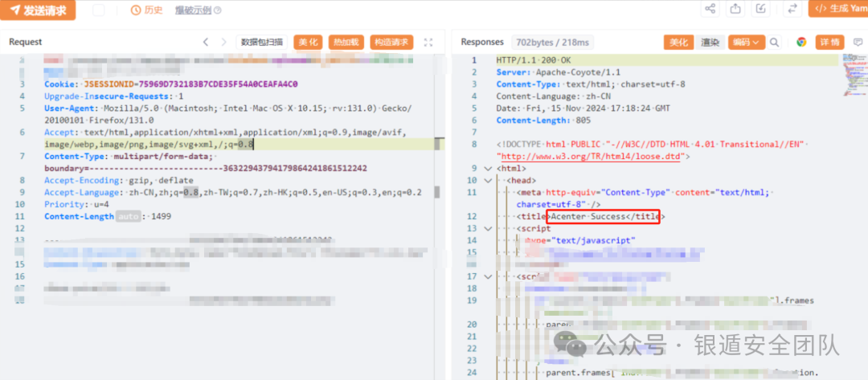Click the meta http-equiv line in response
This screenshot has height=380, width=868.
pyautogui.click(x=643, y=198)
